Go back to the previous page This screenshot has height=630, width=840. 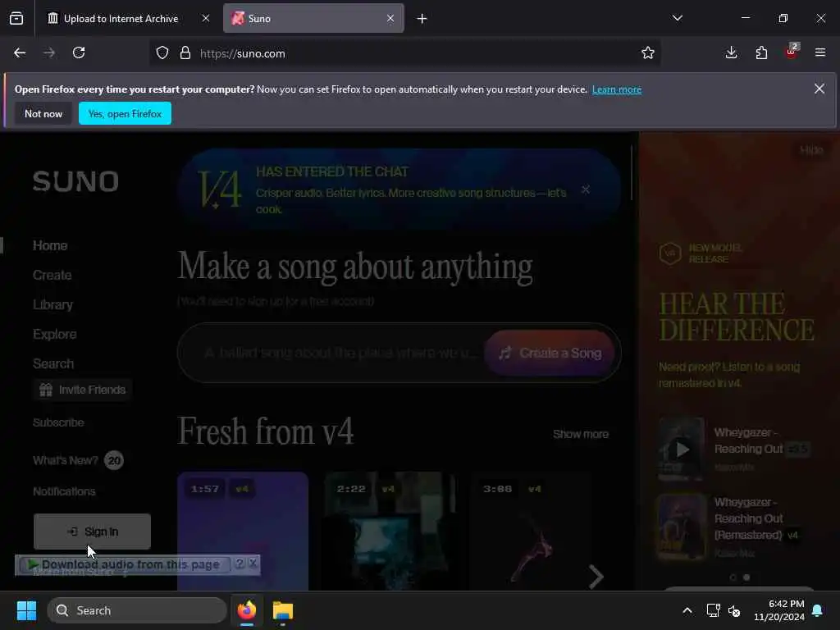(x=20, y=53)
